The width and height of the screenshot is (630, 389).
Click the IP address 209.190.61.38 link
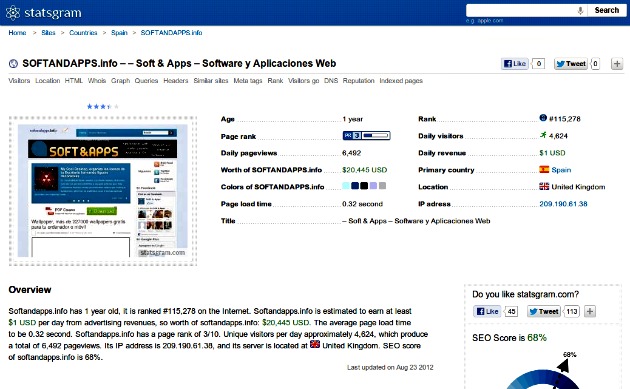coord(563,204)
